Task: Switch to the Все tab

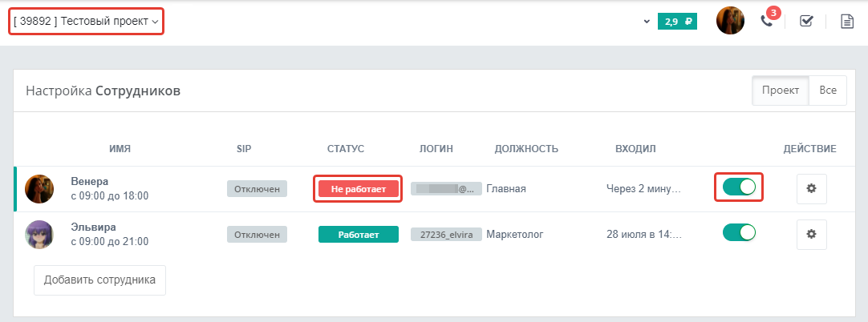Action: [828, 91]
